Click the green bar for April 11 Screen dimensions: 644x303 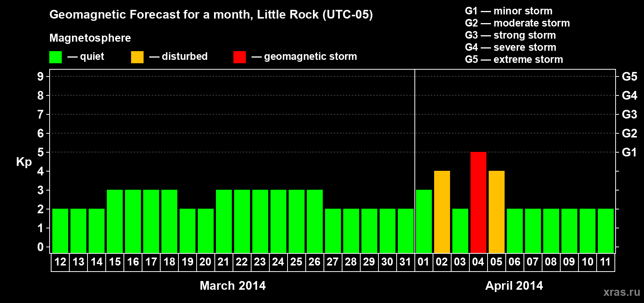coord(606,231)
